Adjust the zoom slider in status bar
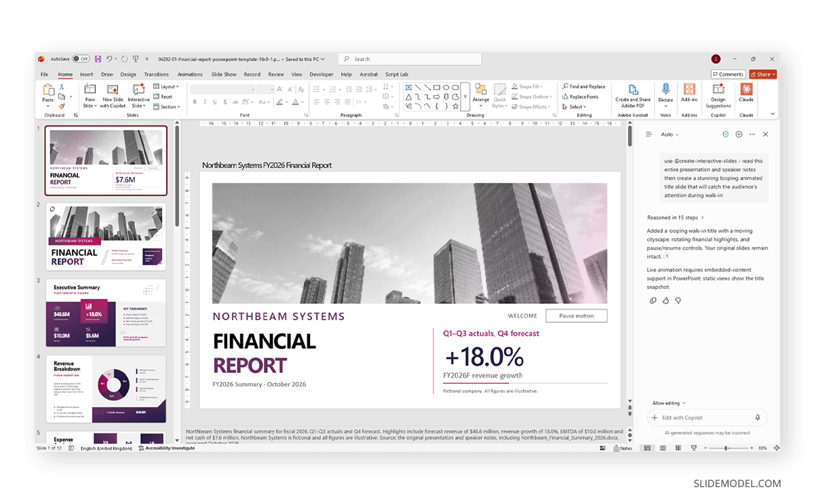The image size is (814, 504). [726, 448]
